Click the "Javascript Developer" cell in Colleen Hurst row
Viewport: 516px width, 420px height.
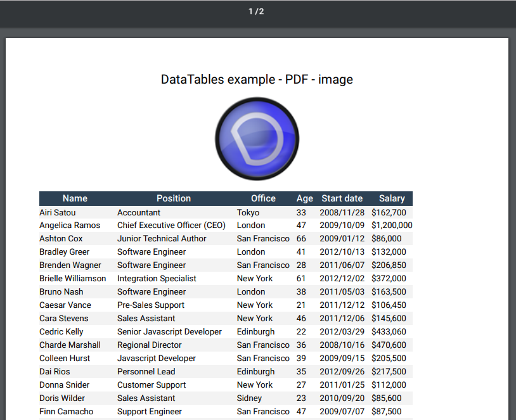(157, 359)
